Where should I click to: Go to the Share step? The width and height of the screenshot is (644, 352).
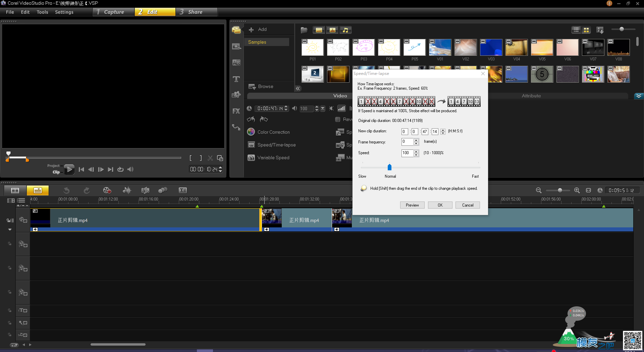pyautogui.click(x=196, y=12)
